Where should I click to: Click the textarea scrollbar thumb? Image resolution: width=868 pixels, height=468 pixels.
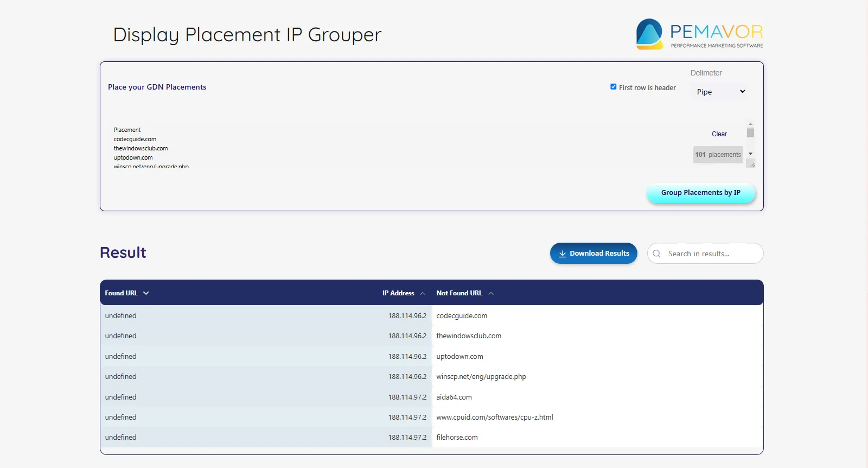[x=750, y=132]
